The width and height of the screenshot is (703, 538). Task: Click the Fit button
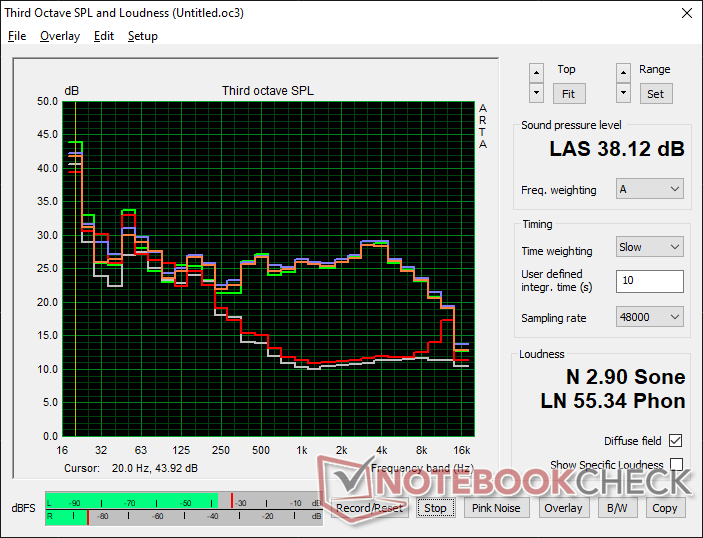[568, 94]
